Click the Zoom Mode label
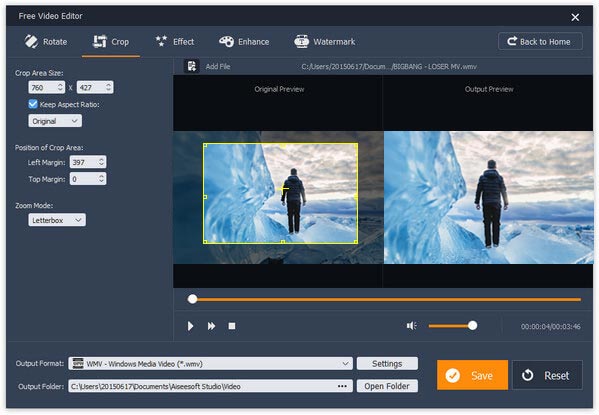599x415 pixels. coord(34,206)
